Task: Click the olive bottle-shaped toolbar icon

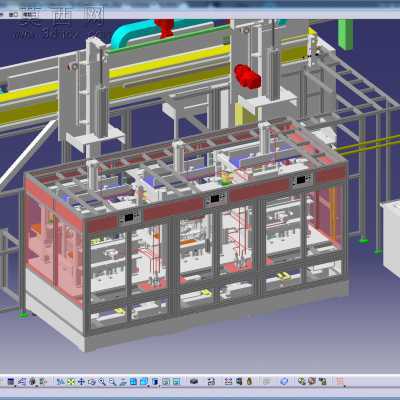Action: [x=249, y=381]
